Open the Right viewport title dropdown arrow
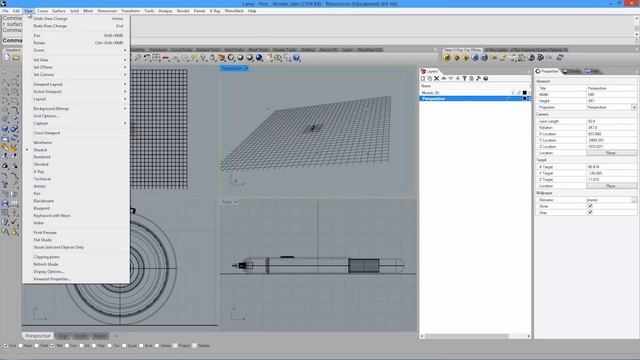 pyautogui.click(x=236, y=202)
